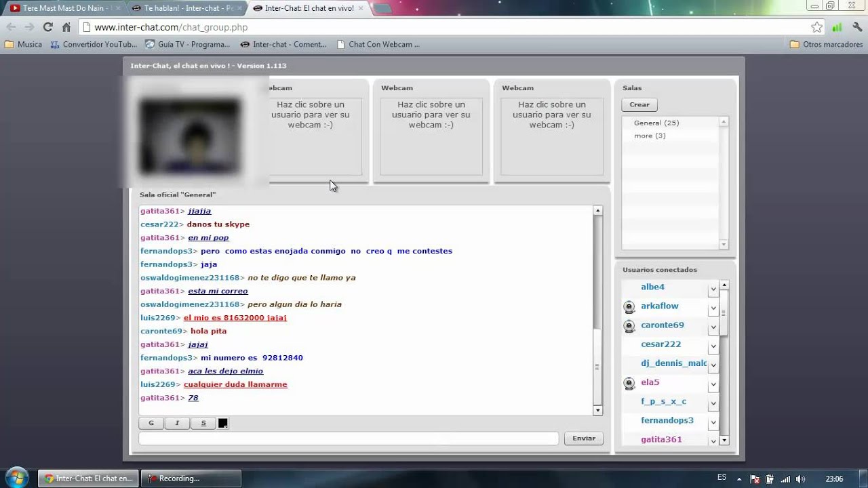Expand options dropdown for gatita361

click(x=713, y=441)
